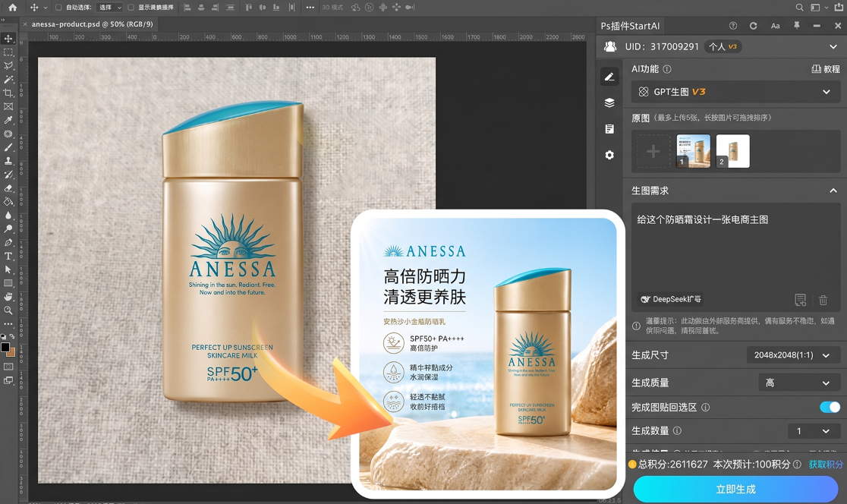
Task: Open StartAI plugin help icon
Action: point(733,25)
